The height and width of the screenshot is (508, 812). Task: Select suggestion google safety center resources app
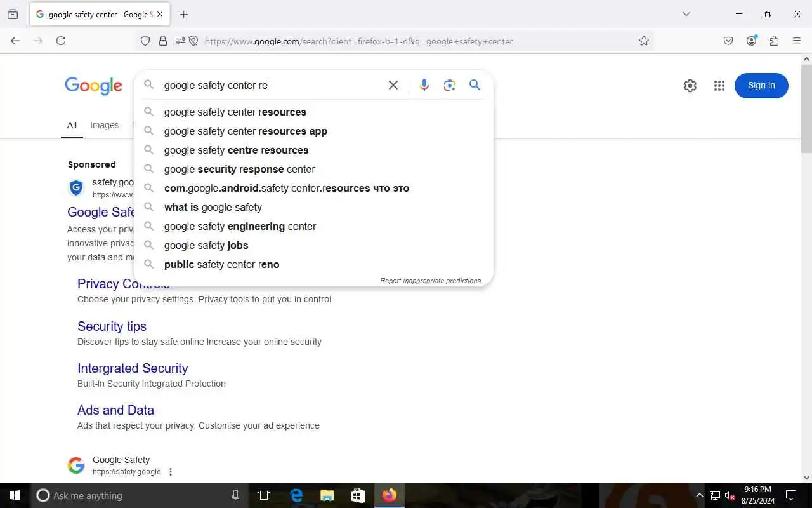(313, 131)
